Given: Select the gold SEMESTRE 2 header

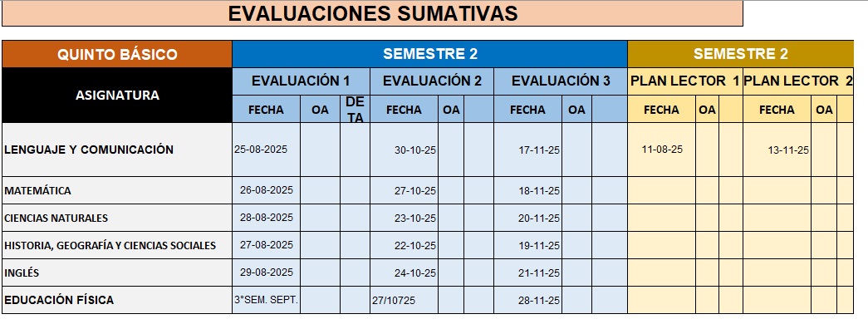Looking at the screenshot, I should 740,54.
